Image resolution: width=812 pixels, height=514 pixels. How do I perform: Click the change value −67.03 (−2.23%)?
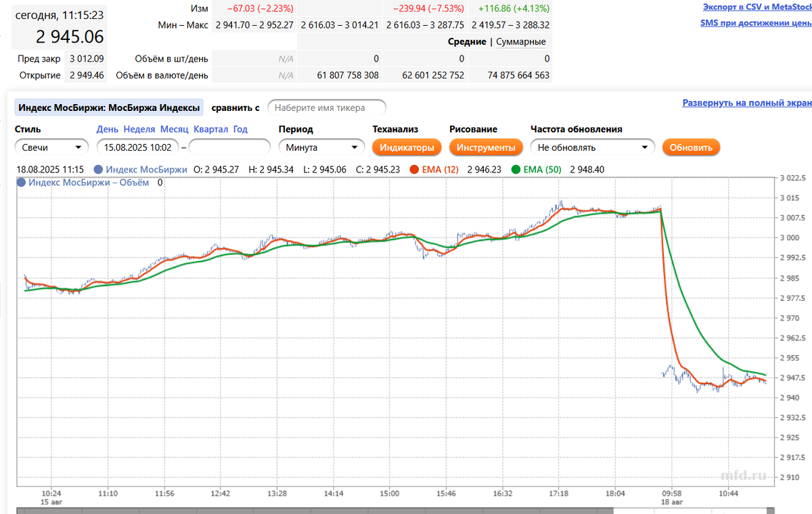click(x=261, y=9)
